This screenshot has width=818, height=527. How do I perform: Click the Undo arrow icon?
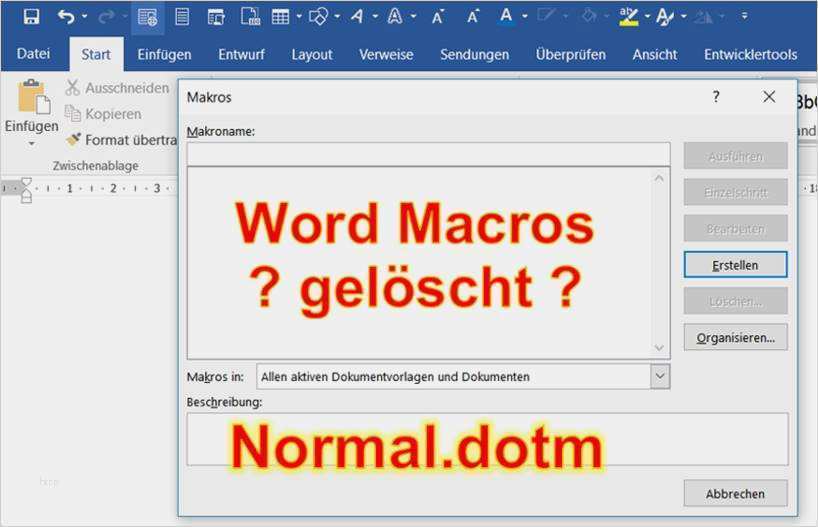[x=66, y=17]
